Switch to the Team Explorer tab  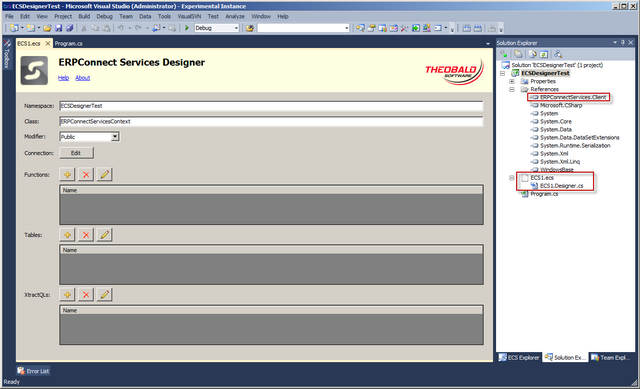pyautogui.click(x=611, y=358)
